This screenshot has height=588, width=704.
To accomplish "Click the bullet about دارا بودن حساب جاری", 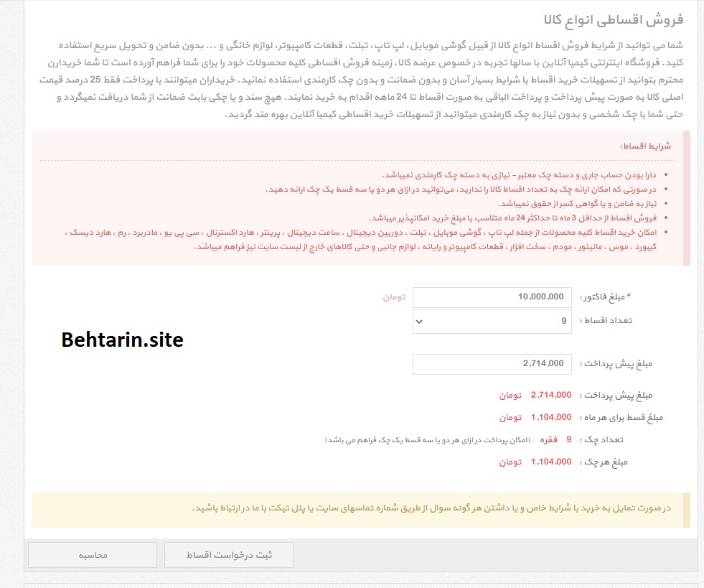I will [x=519, y=175].
